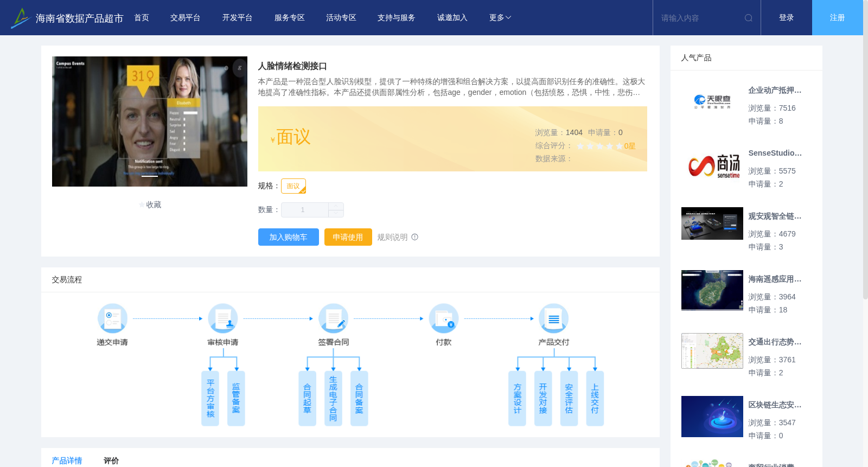Click the 开发对接 flow box

click(543, 399)
